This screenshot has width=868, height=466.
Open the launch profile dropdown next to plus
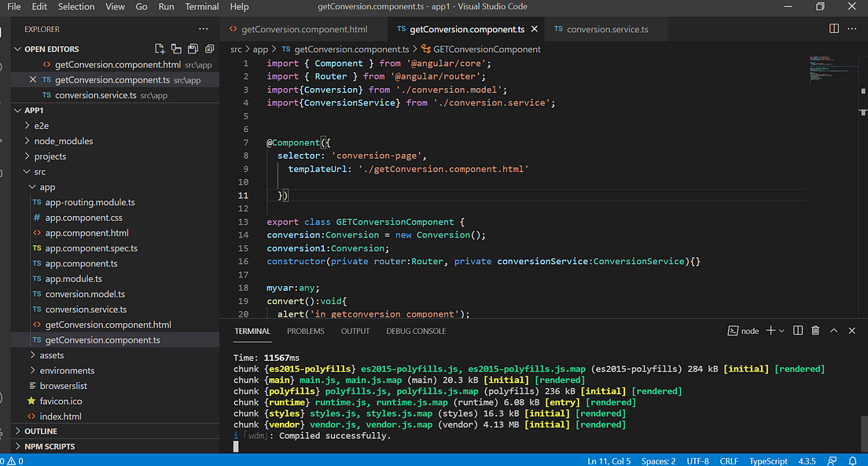tap(782, 331)
